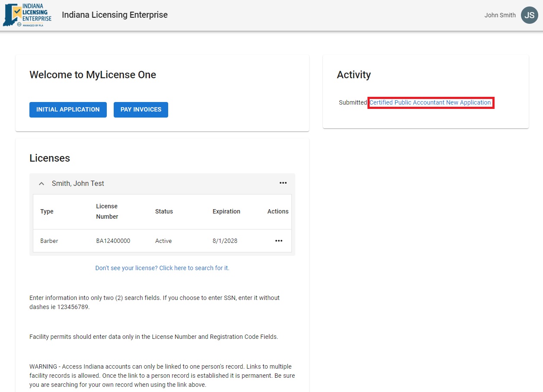Viewport: 543px width, 392px height.
Task: Click the License Number column header
Action: (107, 211)
